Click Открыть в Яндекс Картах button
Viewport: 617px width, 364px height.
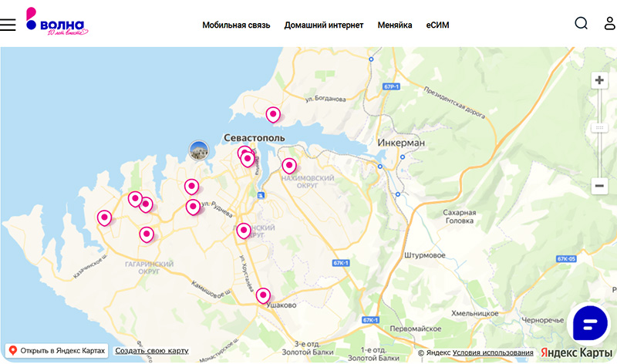(x=56, y=351)
